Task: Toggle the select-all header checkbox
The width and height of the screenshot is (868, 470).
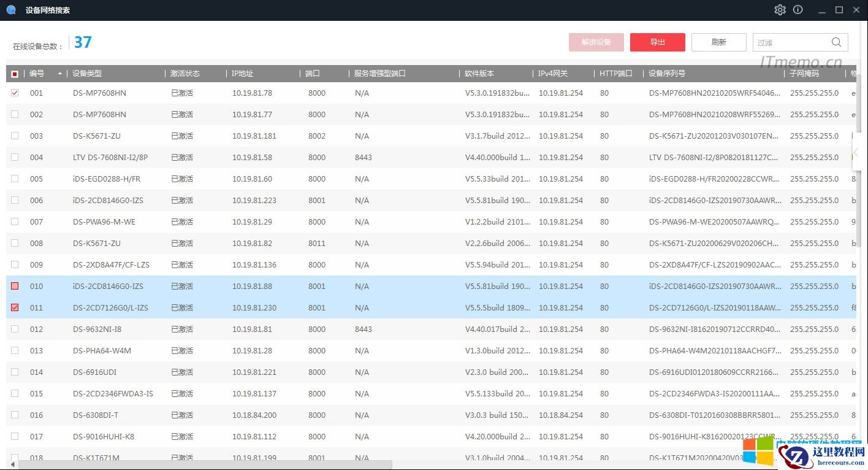Action: click(x=15, y=74)
